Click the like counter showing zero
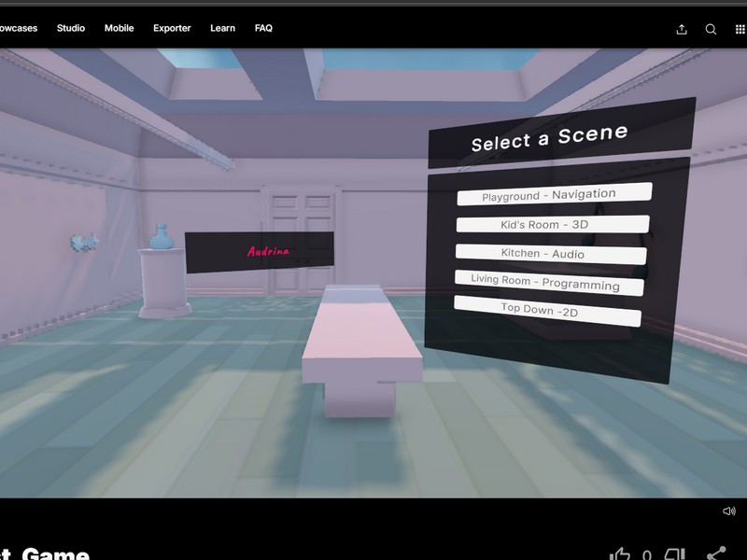 pos(647,556)
